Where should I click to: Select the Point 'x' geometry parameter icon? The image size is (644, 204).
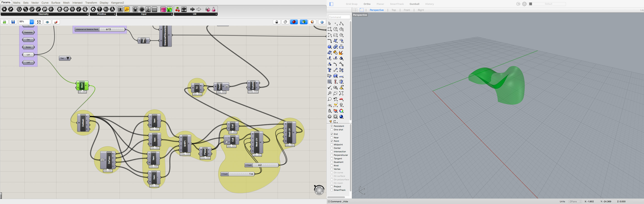pos(4,10)
